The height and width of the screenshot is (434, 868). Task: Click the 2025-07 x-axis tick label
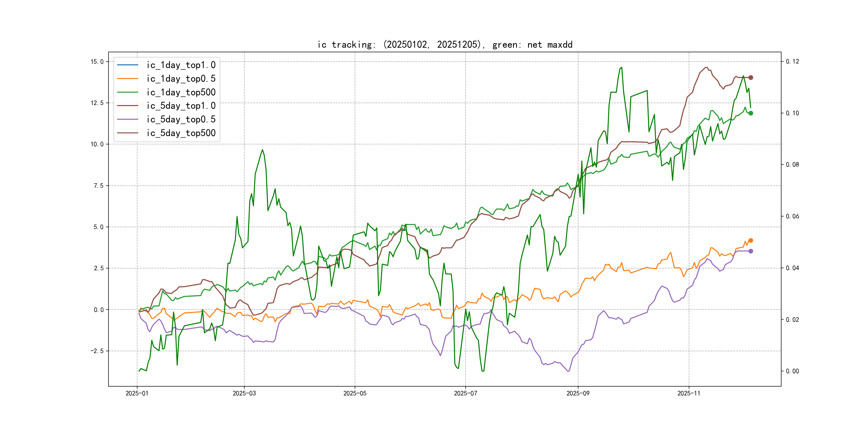click(465, 394)
